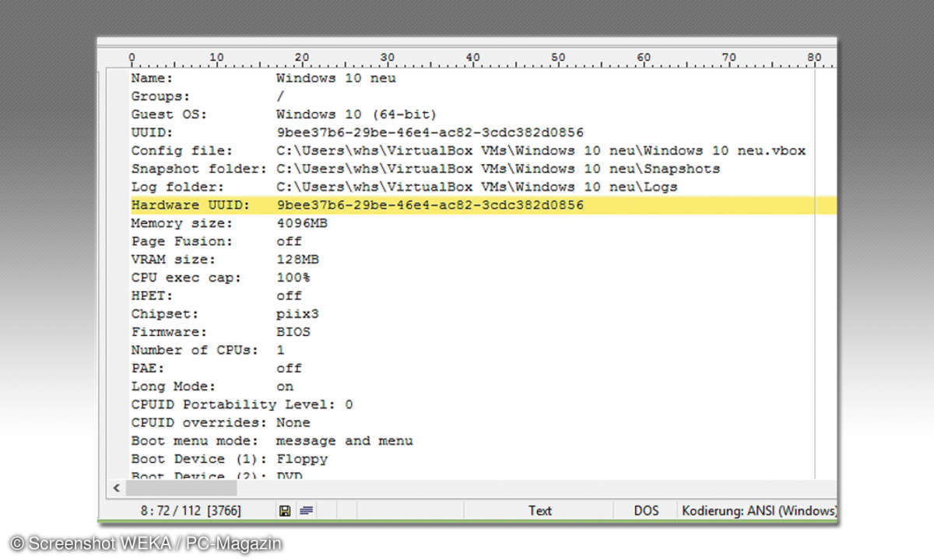Click the 'Windows 10 neu' name value

(336, 79)
